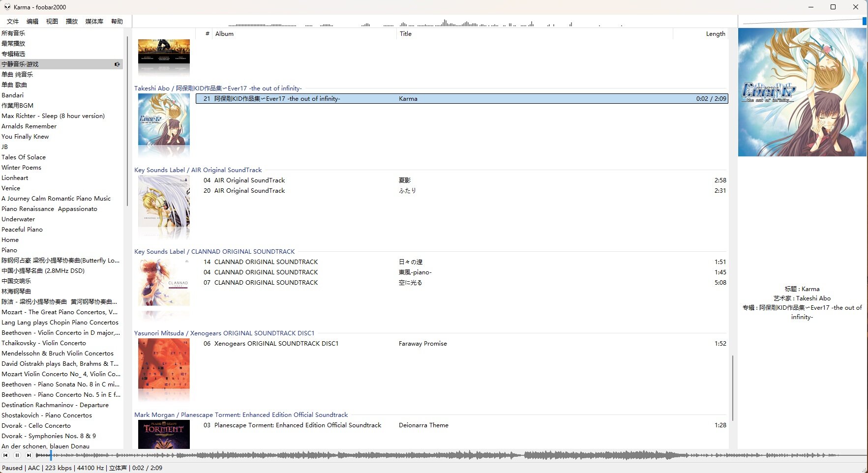
Task: Select the Key Sounds Label / CLANNAD group header
Action: 214,252
